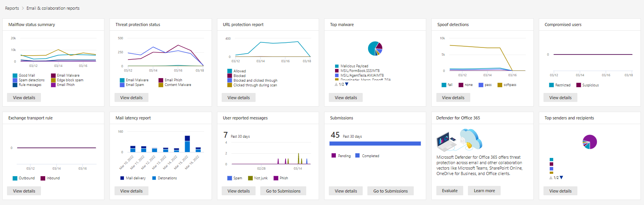Toggle the Suspicious legend swatch
The image size is (644, 205).
[579, 85]
